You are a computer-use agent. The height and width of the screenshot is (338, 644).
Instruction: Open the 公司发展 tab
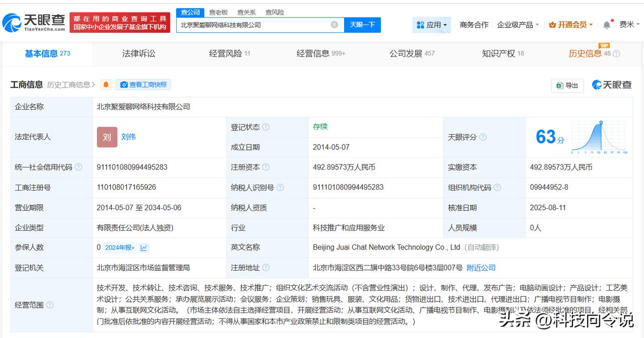pos(412,53)
